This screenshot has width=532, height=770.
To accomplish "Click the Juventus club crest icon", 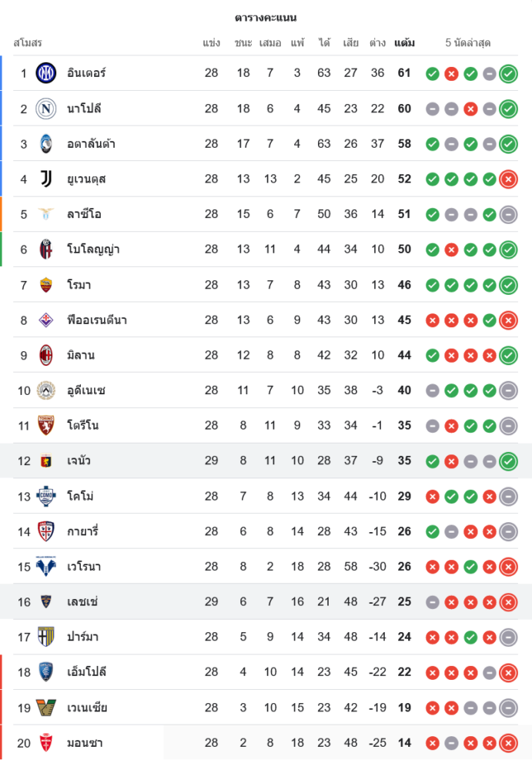I will (x=46, y=179).
